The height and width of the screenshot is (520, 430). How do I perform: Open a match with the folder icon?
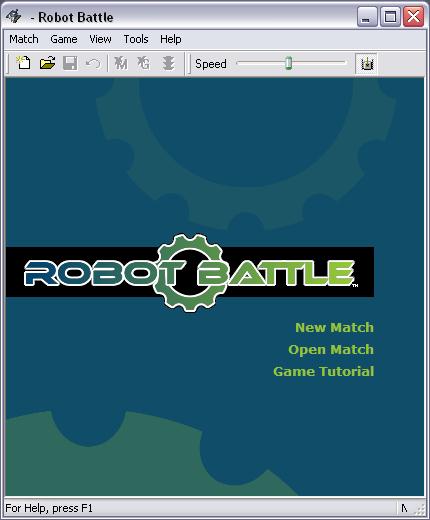click(x=47, y=63)
